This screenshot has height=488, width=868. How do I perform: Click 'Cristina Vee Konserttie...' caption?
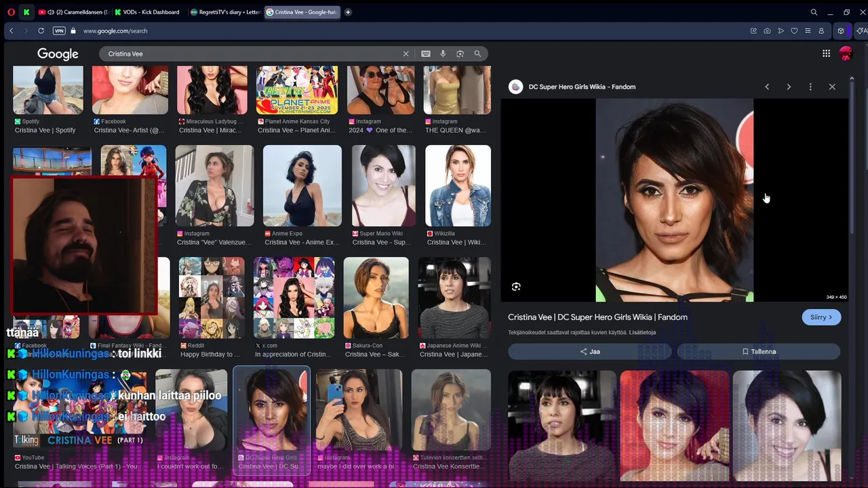point(448,466)
